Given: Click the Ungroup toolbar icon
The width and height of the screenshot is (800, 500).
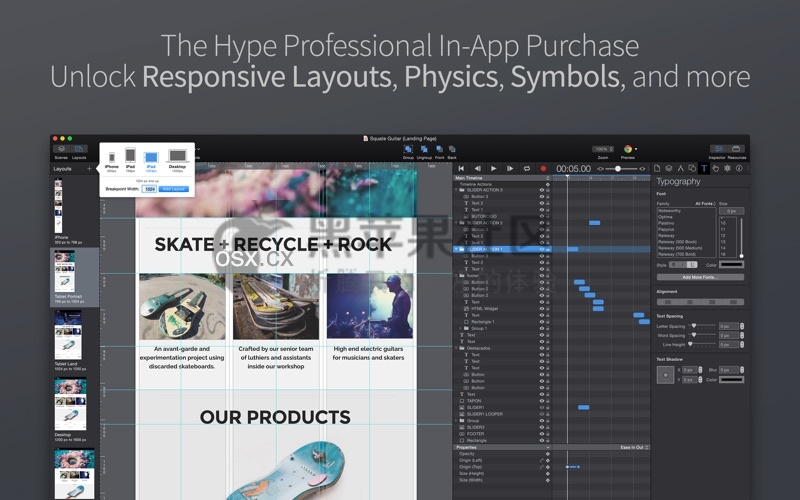Looking at the screenshot, I should click(424, 149).
